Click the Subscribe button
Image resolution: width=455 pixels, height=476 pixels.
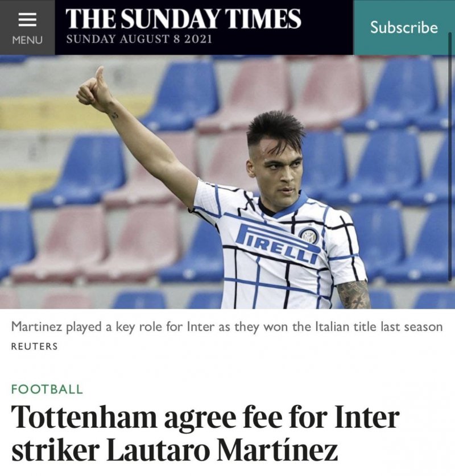coord(404,27)
